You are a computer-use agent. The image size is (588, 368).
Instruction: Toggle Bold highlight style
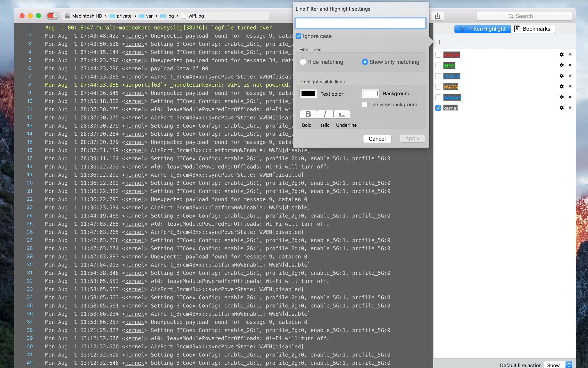coord(308,114)
